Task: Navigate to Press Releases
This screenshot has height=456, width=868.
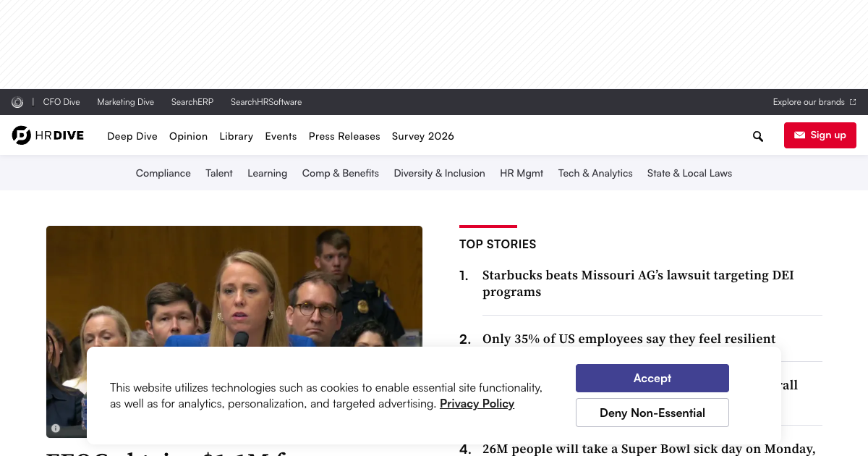Action: 344,136
